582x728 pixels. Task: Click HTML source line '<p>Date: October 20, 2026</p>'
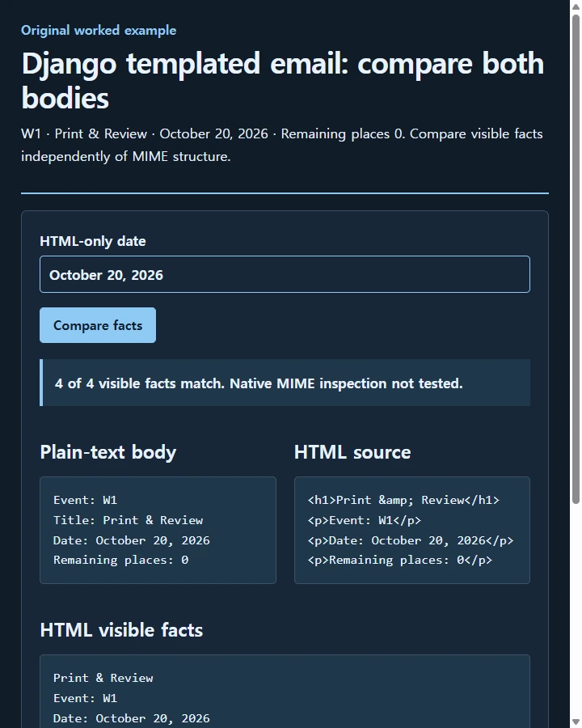tap(411, 540)
